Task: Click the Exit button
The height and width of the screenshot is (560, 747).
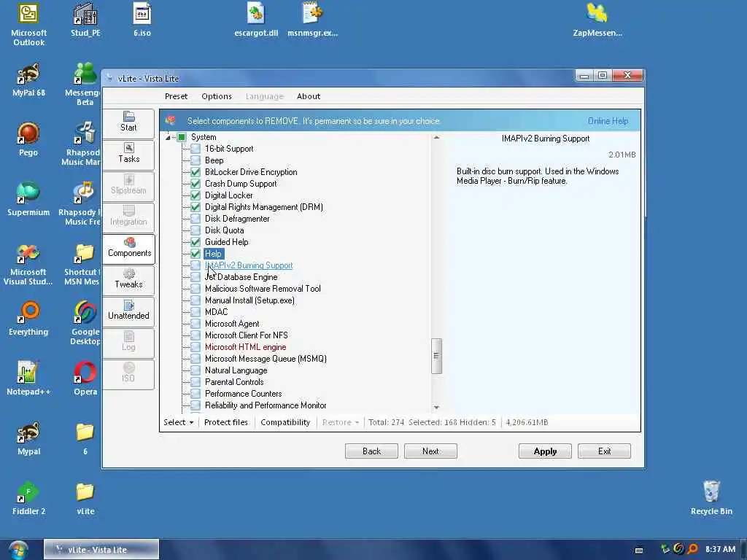Action: pyautogui.click(x=604, y=451)
